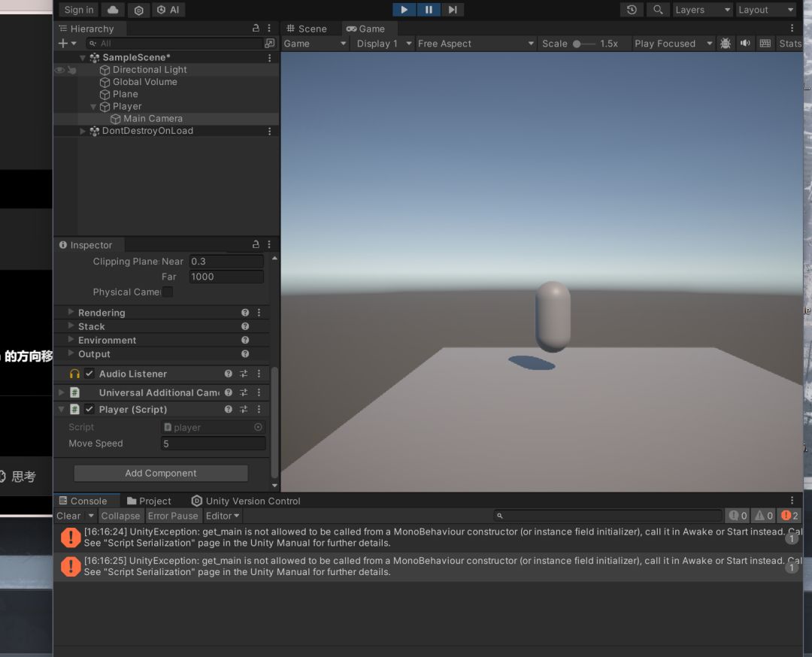Edit the Near clipping plane field
Viewport: 812px width, 657px height.
click(x=226, y=262)
